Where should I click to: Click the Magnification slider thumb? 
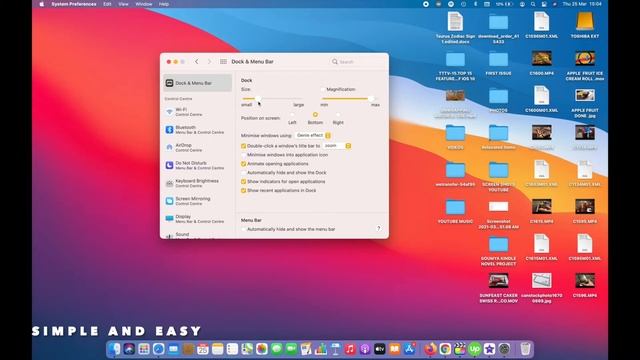371,99
